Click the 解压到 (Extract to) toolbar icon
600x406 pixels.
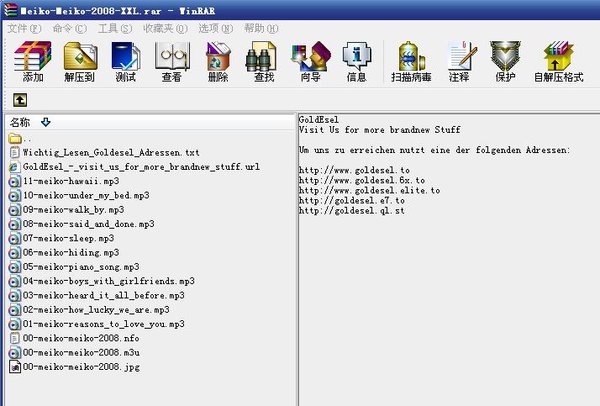tap(80, 56)
